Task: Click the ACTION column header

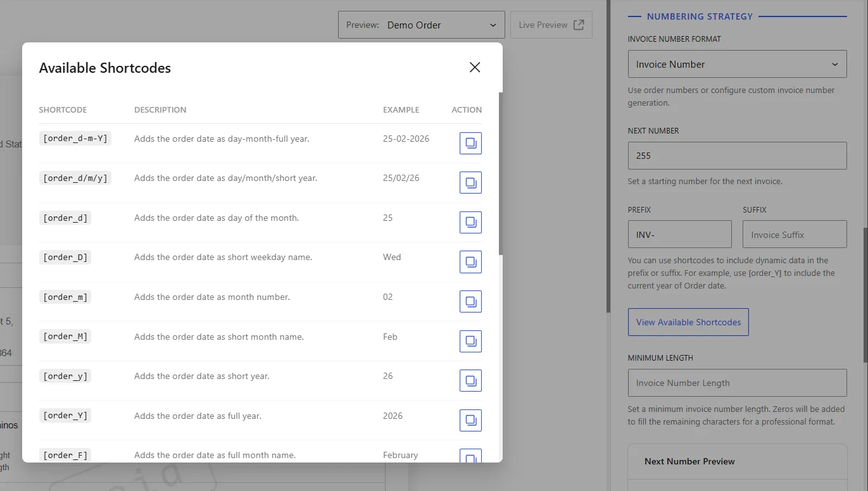Action: point(467,109)
